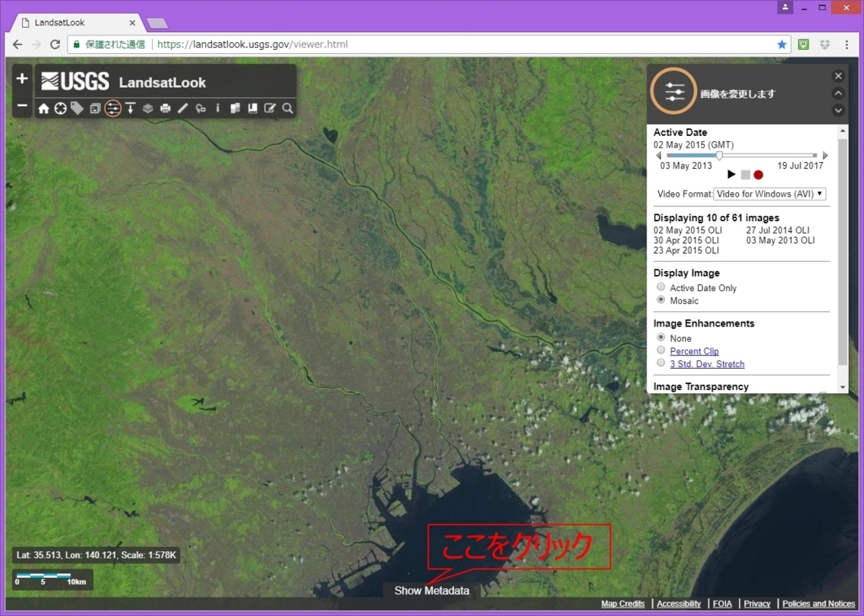
Task: Select Active Date Only radio button
Action: [661, 287]
